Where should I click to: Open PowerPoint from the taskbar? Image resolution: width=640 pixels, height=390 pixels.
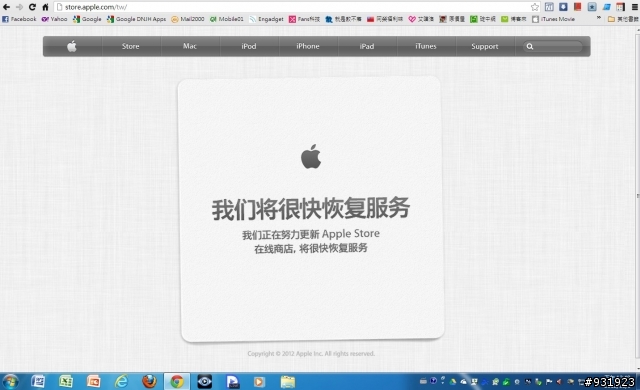pyautogui.click(x=93, y=381)
